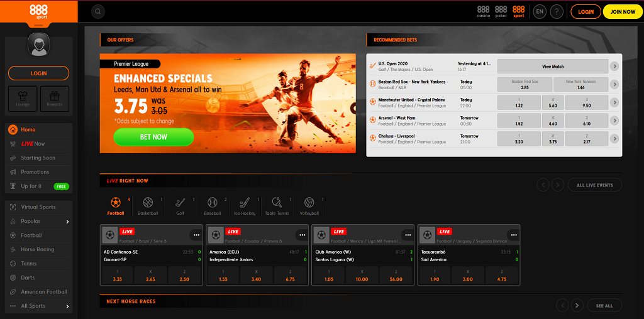Click the 888 sport header icon

pos(519,11)
